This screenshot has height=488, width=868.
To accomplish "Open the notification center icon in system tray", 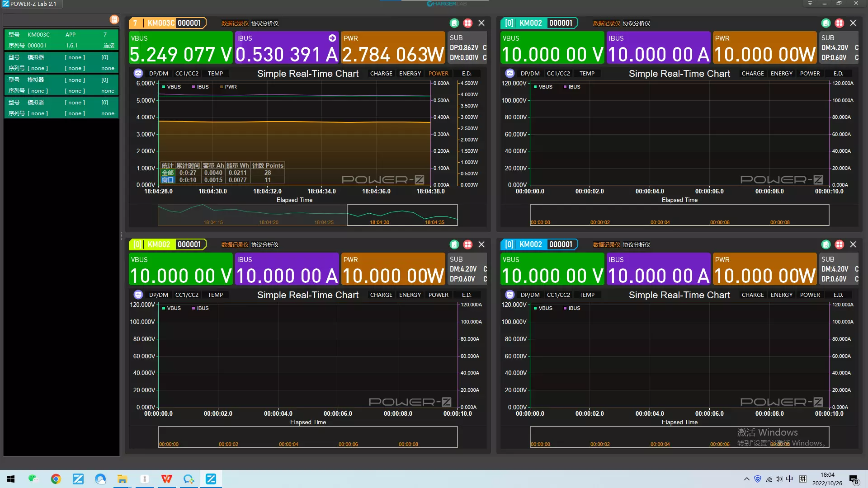I will tap(854, 479).
